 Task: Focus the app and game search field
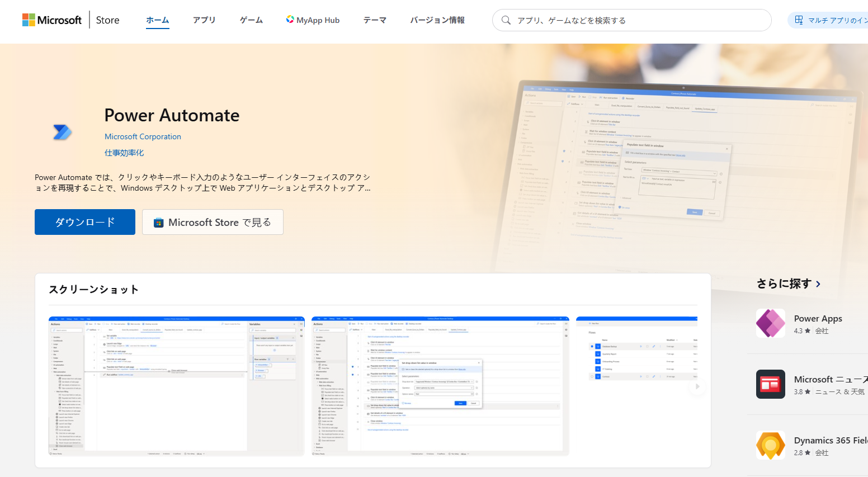pyautogui.click(x=632, y=20)
